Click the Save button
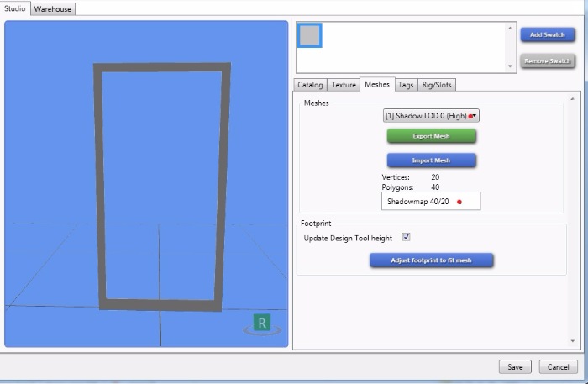 coord(515,367)
